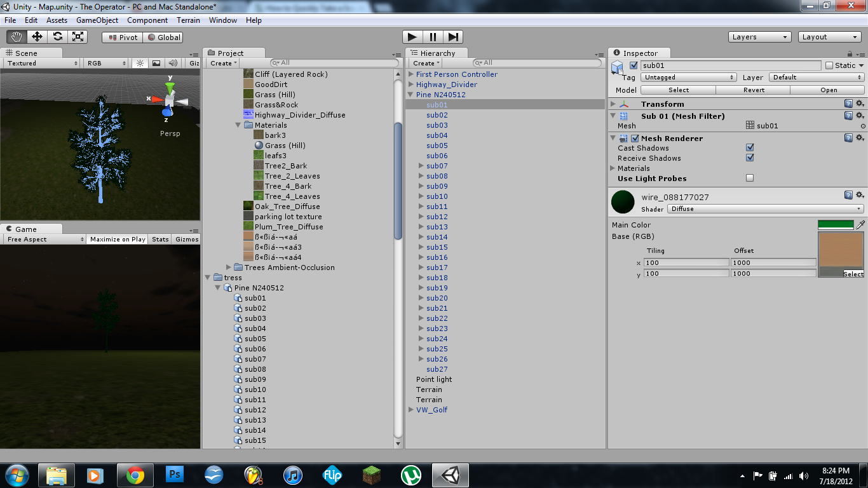This screenshot has width=868, height=488.
Task: Toggle scene overlay image icon
Action: [156, 63]
